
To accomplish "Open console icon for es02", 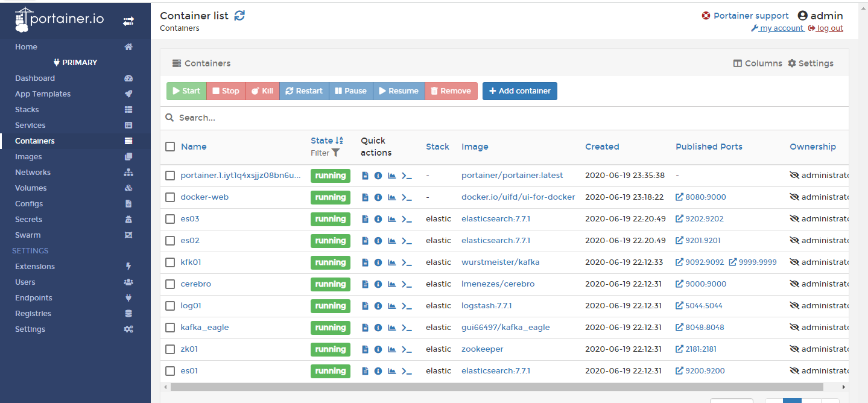I will (x=407, y=241).
